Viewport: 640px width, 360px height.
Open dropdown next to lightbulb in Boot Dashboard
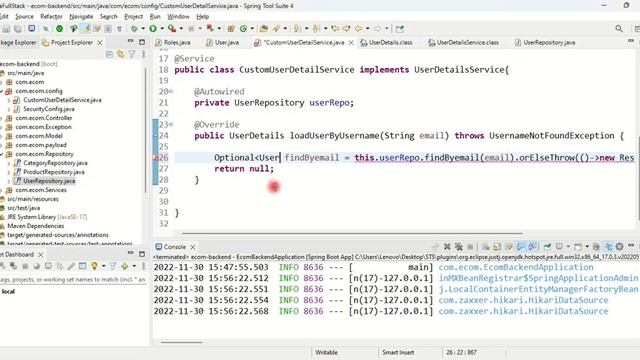(x=103, y=266)
